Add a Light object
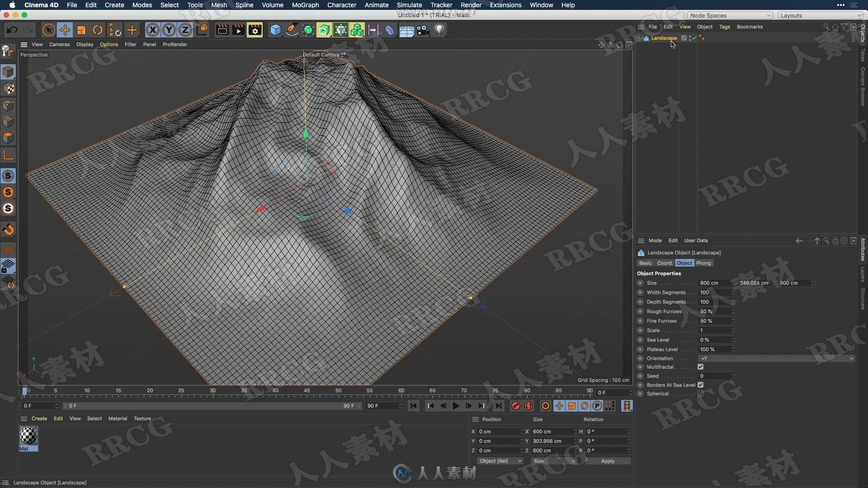The height and width of the screenshot is (488, 868). [439, 30]
